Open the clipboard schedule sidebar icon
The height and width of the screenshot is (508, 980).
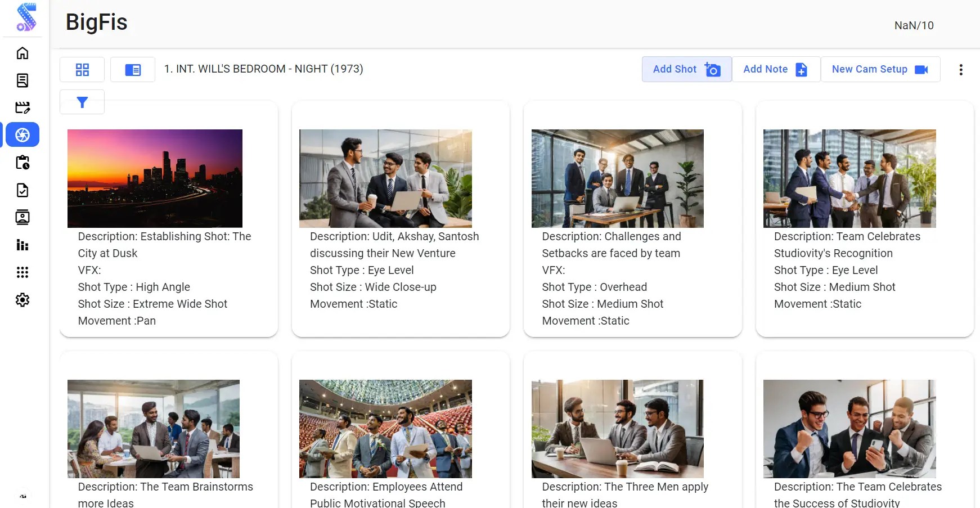23,163
